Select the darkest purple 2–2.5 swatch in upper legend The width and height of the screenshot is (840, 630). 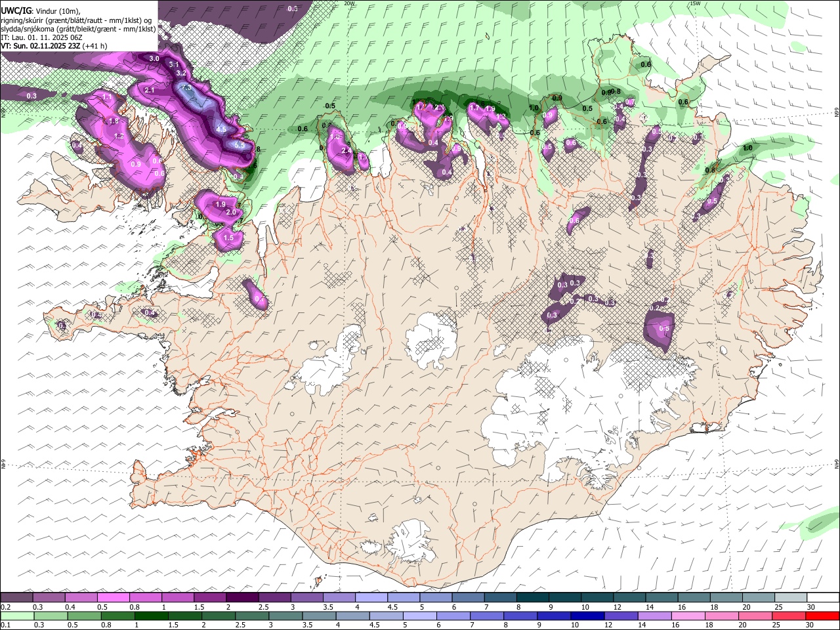pos(242,597)
